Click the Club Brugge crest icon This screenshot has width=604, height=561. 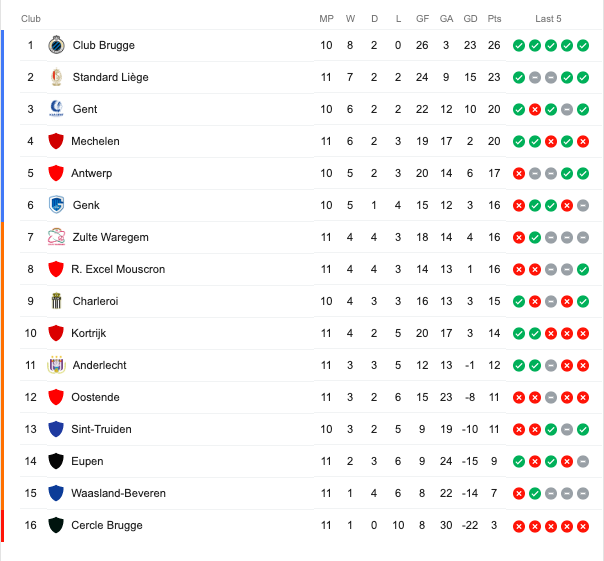[56, 45]
